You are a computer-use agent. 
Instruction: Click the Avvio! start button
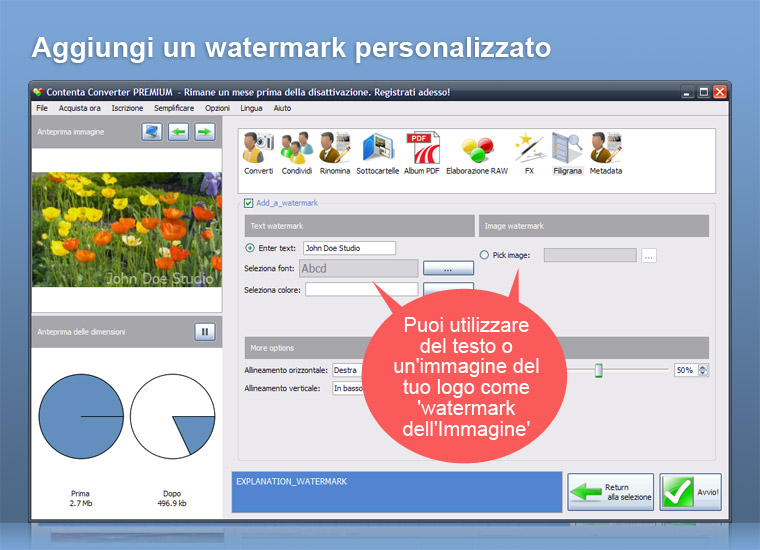691,492
